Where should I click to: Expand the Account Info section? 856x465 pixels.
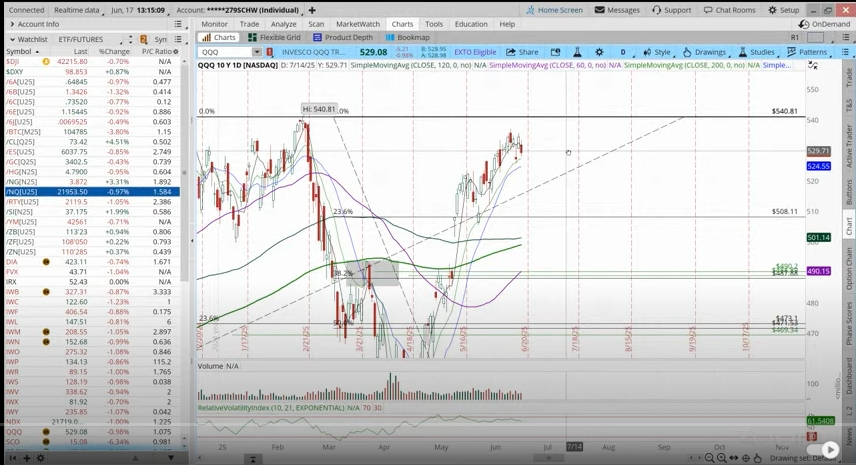11,24
